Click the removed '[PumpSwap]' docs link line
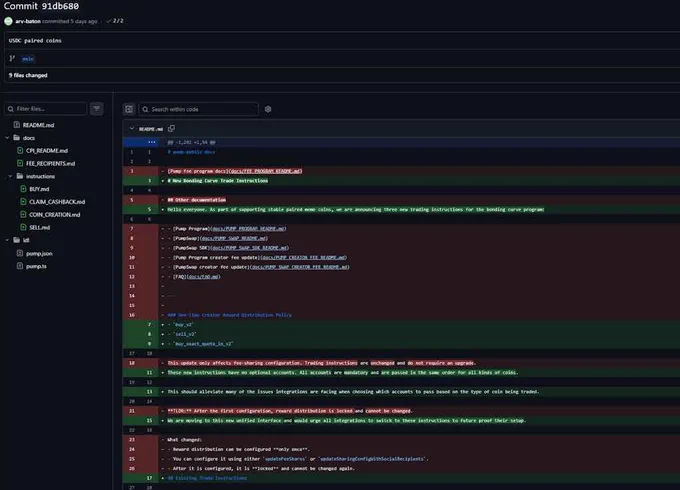 pos(220,238)
